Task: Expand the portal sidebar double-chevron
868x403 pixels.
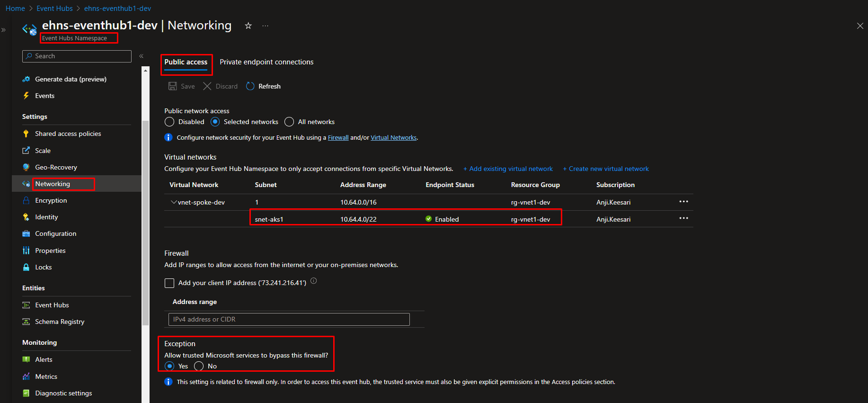Action: click(3, 30)
